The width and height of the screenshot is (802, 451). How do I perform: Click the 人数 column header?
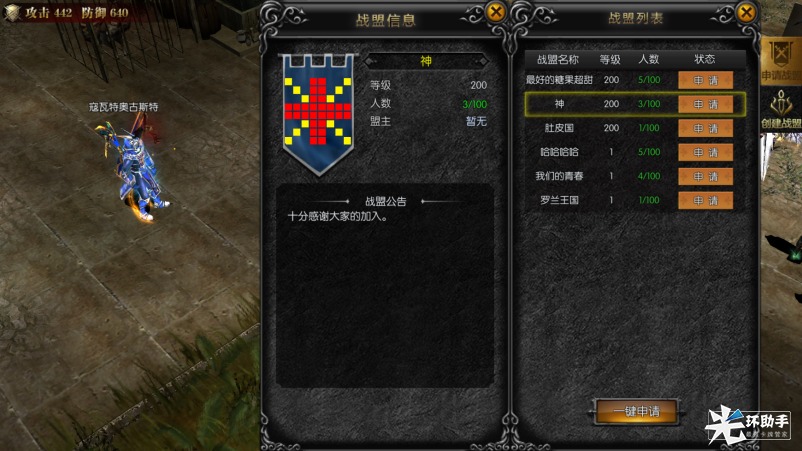tap(649, 59)
